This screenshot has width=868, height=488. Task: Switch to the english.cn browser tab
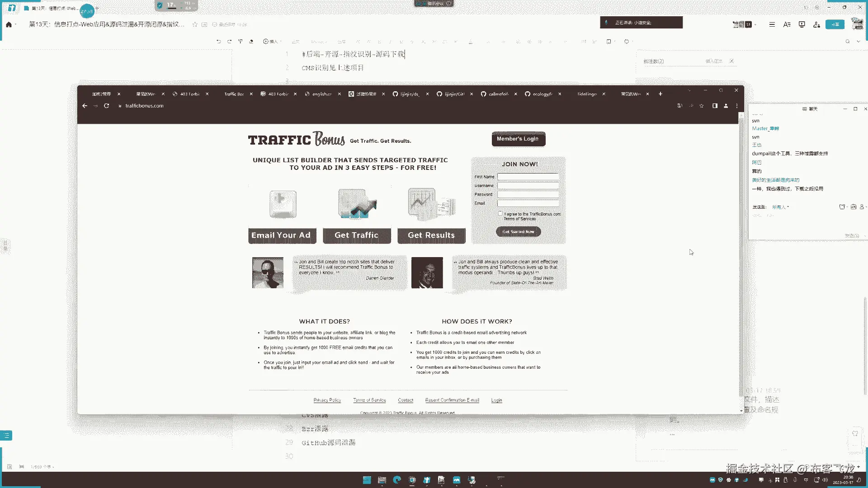tap(321, 94)
